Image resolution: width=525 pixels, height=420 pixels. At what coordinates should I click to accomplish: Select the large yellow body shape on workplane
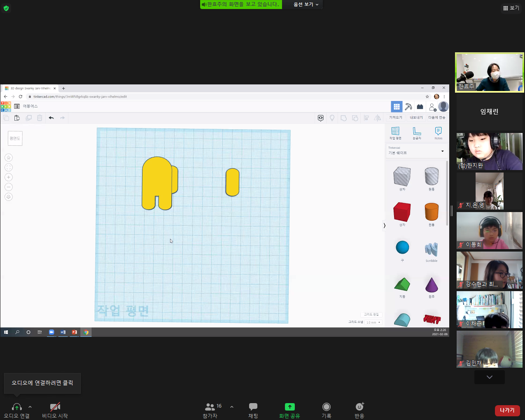pos(156,184)
